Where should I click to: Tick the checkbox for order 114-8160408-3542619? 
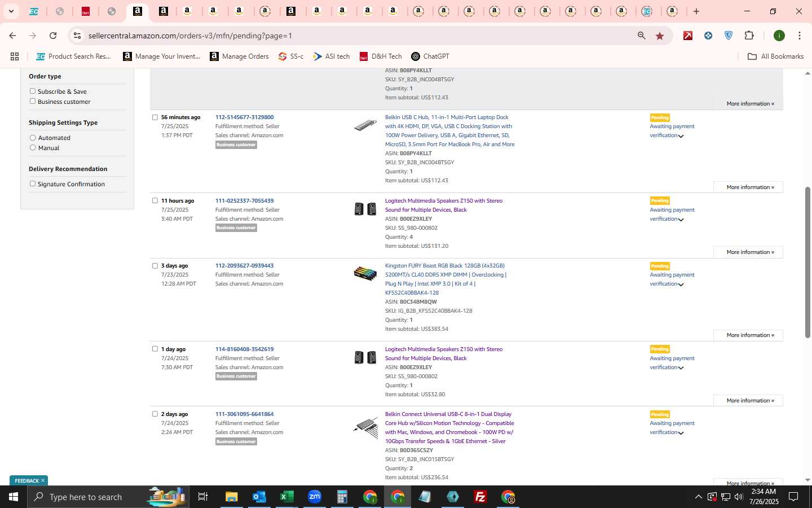155,349
